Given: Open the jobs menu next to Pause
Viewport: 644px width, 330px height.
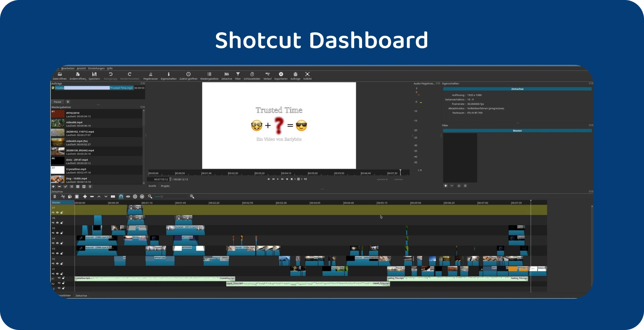Looking at the screenshot, I should point(68,102).
